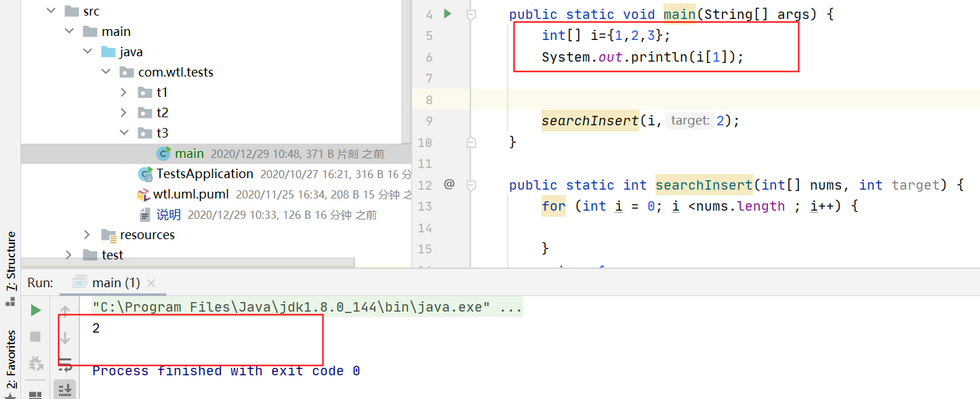The height and width of the screenshot is (399, 980).
Task: Click the PlantUML file icon for wtl.uml.puml
Action: [143, 195]
